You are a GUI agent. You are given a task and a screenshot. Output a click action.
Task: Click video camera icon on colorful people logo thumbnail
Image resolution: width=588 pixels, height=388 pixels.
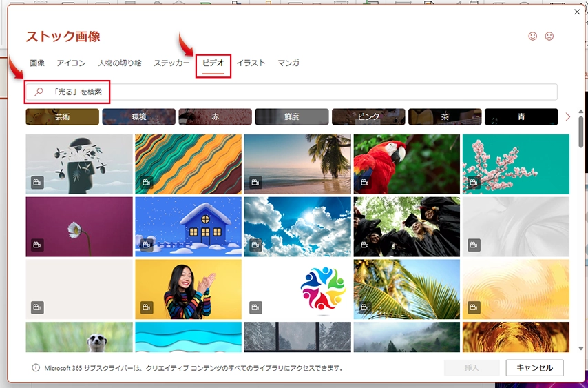[x=255, y=307]
